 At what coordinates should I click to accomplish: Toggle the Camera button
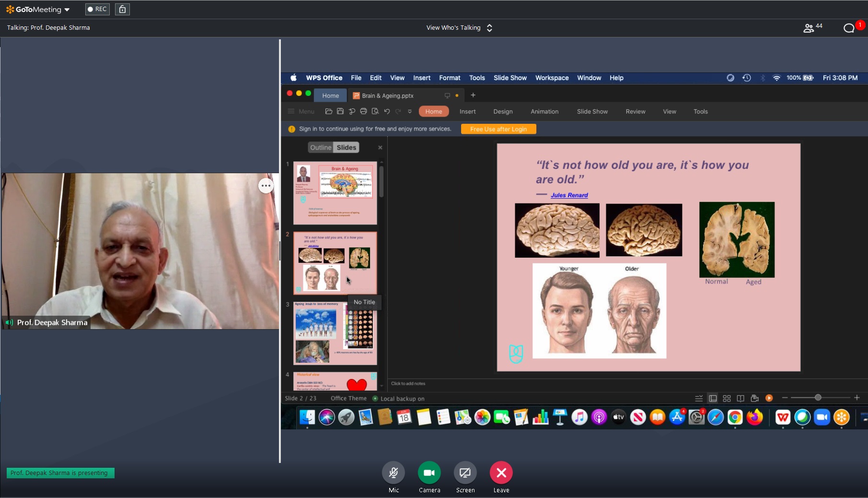[x=429, y=473]
